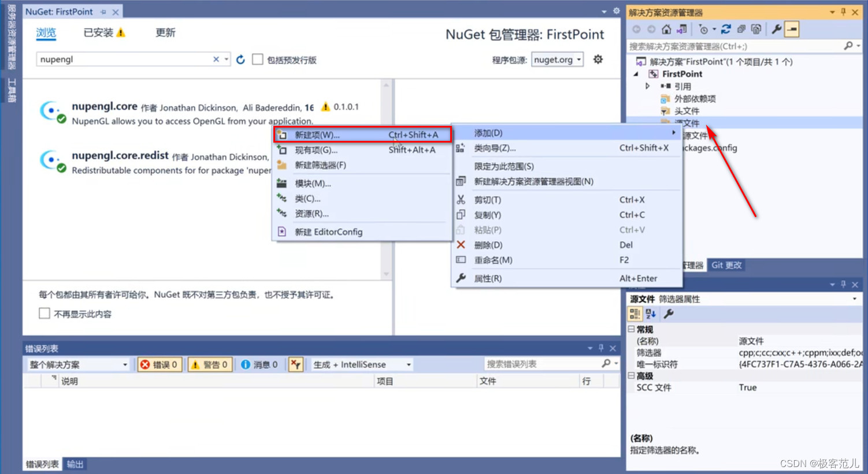
Task: Check the 'do not show again' (不再显示此内容) box
Action: [x=44, y=313]
